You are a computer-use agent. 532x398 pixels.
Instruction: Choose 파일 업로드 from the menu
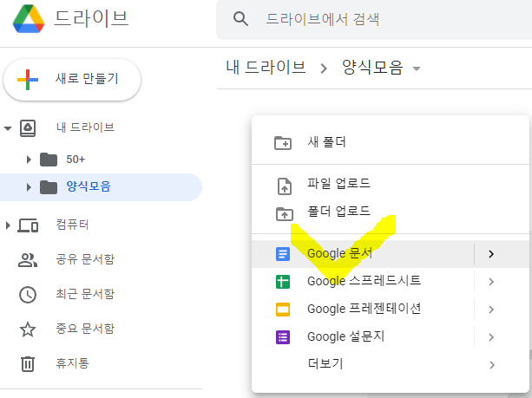coord(391,184)
